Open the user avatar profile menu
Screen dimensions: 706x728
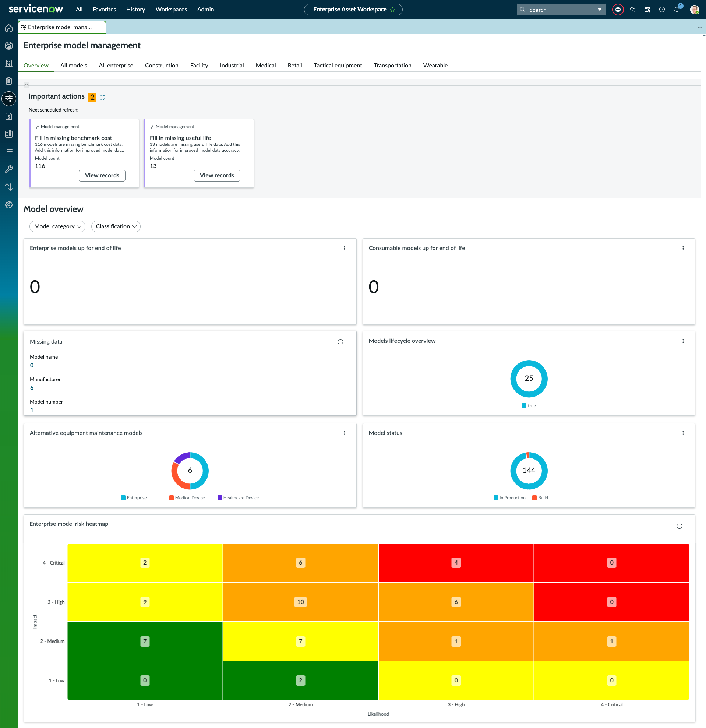[x=695, y=10]
